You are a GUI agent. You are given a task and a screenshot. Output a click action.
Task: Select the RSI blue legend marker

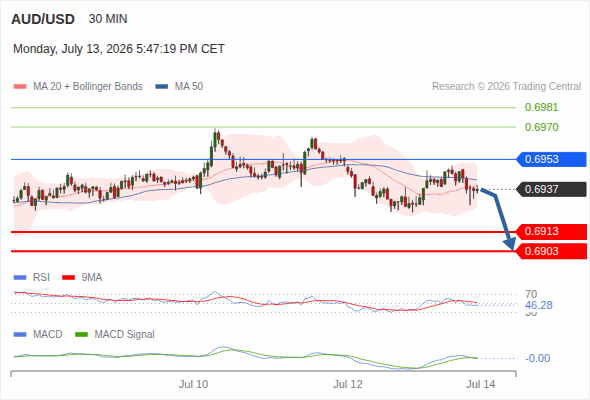[20, 278]
